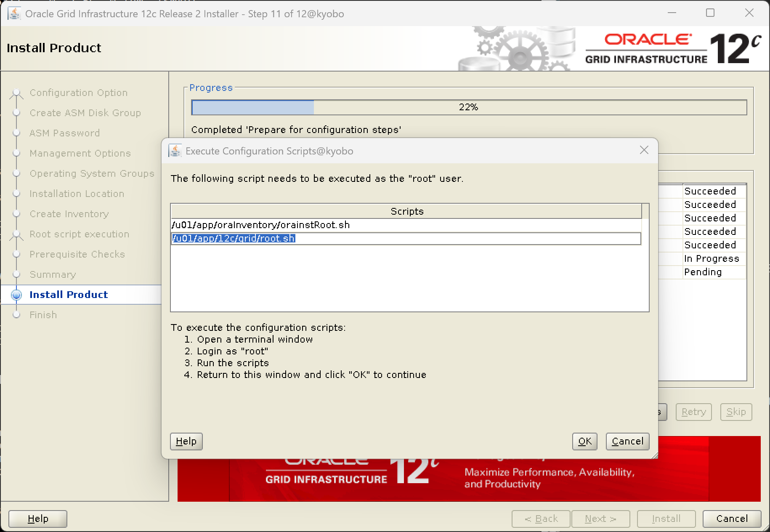Click the main installer Cancel button
The image size is (770, 532).
pos(732,519)
